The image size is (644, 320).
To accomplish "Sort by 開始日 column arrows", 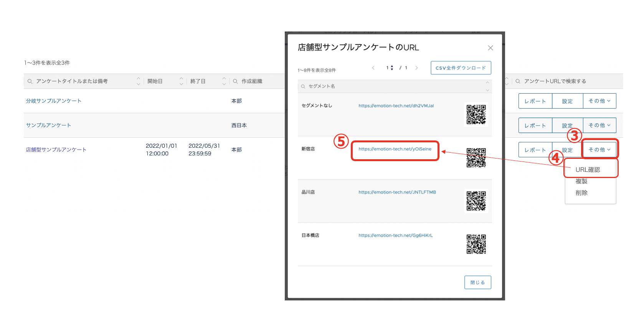I will [x=181, y=81].
